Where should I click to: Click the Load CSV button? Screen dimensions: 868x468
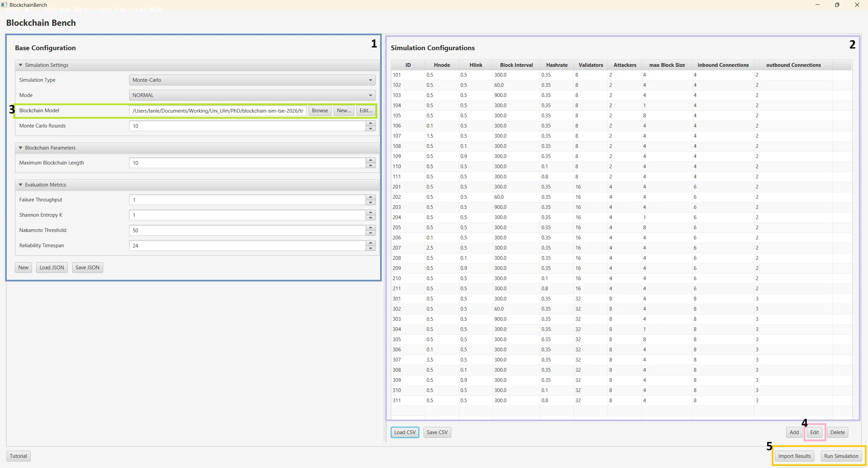pos(405,432)
